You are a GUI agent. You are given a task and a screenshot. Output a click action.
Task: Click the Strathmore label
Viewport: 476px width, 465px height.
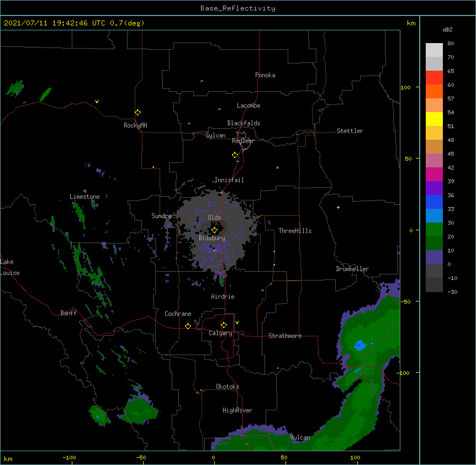285,336
